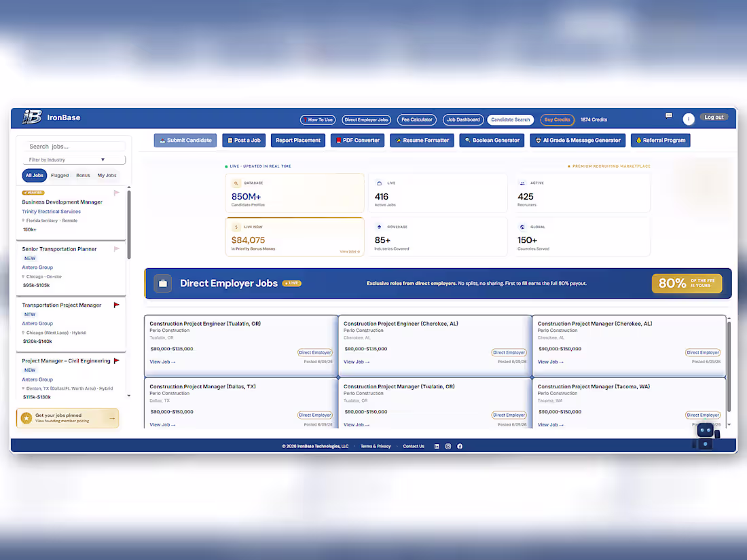
Task: Click View jobs link on the $84,075 card
Action: pos(350,251)
